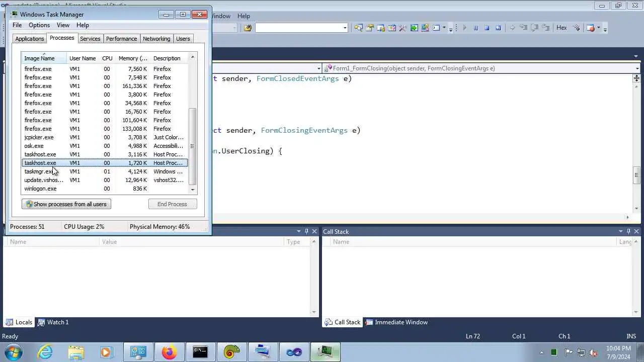644x362 pixels.
Task: Show hidden tray icons arrow
Action: pos(541,352)
